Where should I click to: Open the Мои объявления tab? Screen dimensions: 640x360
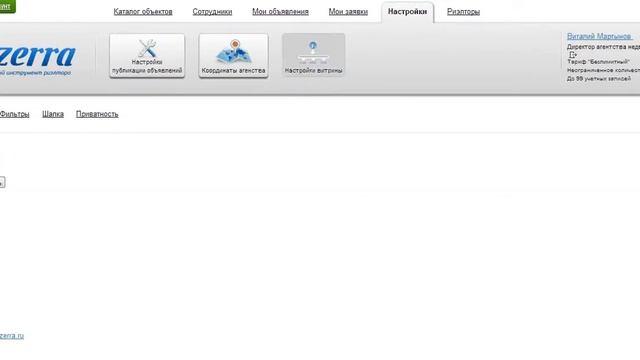[x=280, y=11]
